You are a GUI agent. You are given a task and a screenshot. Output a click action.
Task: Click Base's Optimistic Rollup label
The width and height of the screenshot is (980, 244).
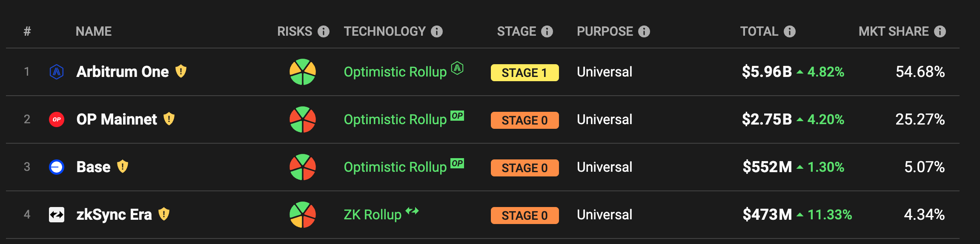pos(395,167)
